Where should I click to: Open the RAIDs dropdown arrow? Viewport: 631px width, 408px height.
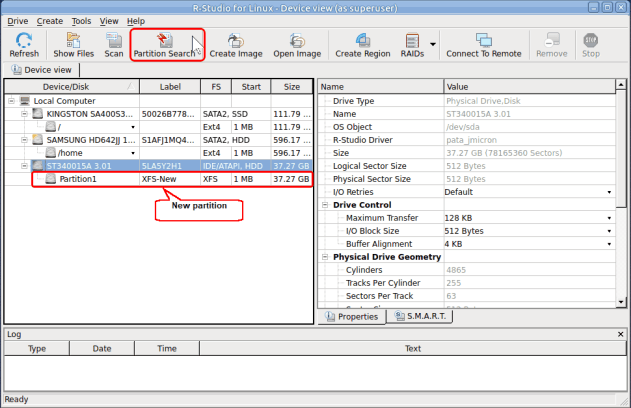(x=433, y=45)
